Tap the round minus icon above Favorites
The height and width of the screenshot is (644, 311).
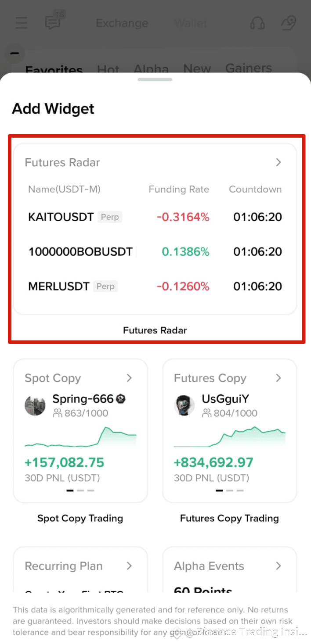(x=14, y=54)
